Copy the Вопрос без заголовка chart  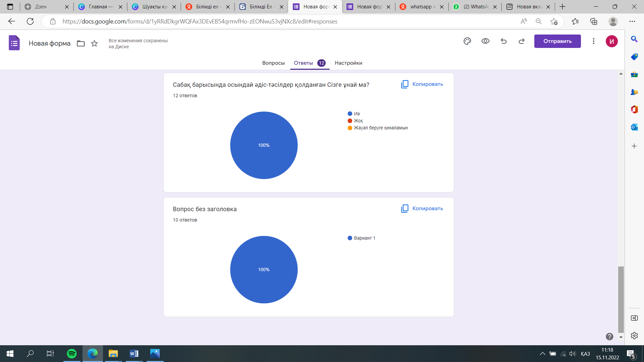pyautogui.click(x=422, y=208)
